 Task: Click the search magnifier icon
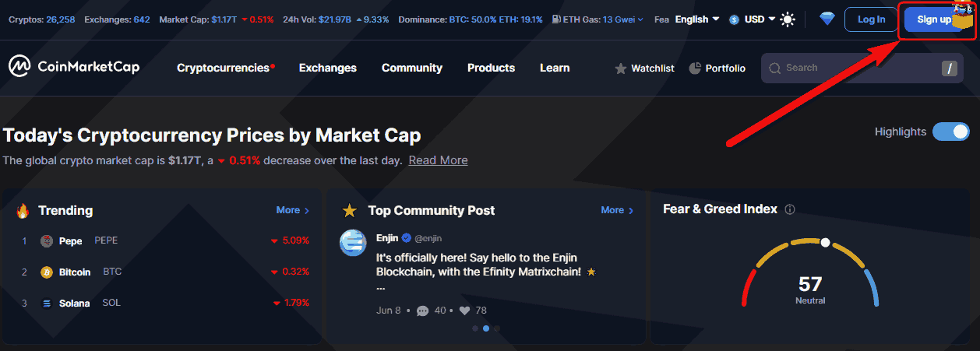coord(774,68)
